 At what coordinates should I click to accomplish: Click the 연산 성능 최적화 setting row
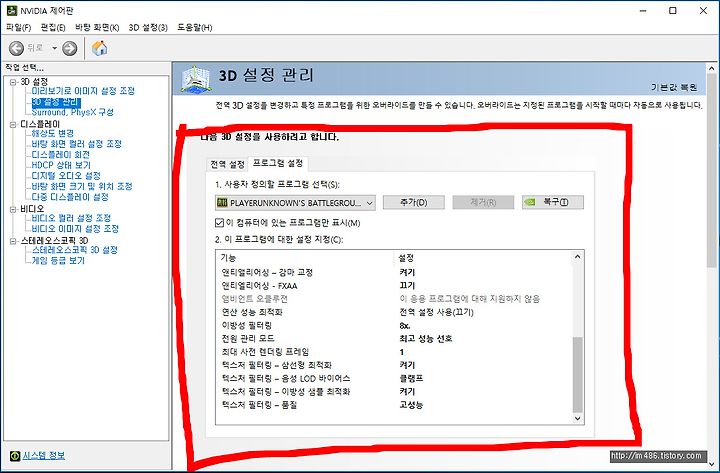click(394, 312)
